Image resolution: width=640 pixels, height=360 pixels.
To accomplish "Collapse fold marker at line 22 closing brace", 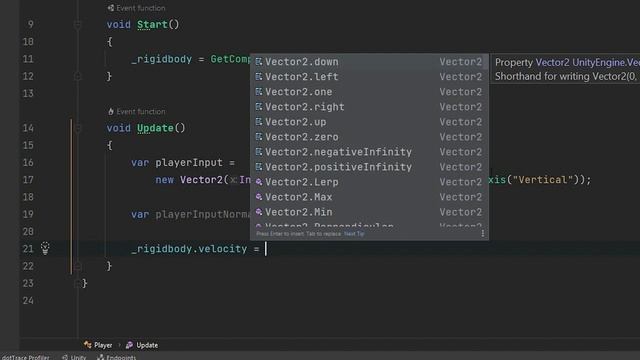I will click(x=77, y=266).
